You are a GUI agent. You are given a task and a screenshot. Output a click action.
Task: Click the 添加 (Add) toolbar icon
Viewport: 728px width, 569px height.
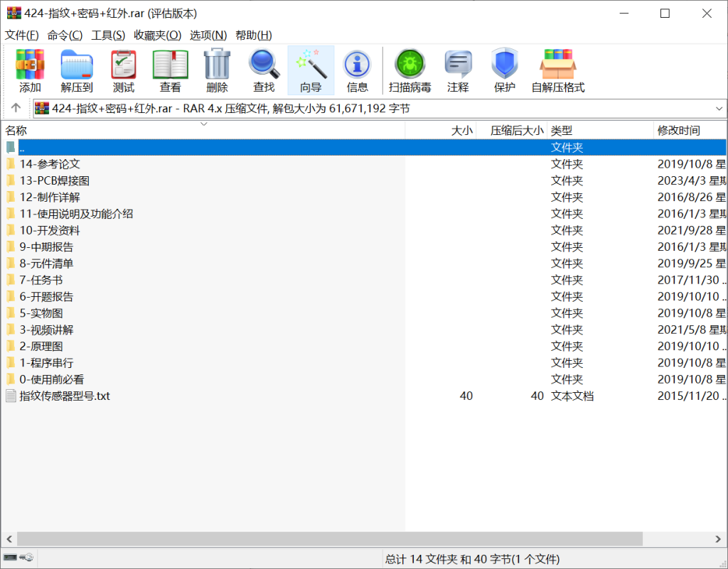[x=29, y=69]
